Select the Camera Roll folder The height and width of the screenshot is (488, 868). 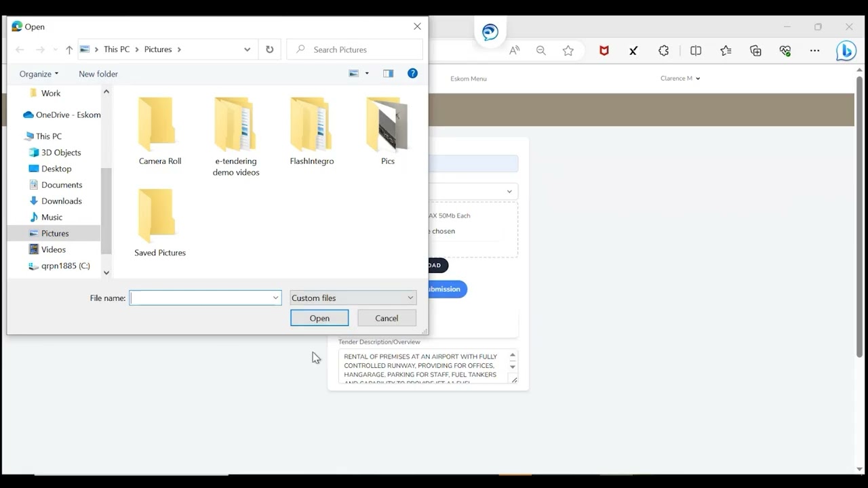tap(160, 131)
